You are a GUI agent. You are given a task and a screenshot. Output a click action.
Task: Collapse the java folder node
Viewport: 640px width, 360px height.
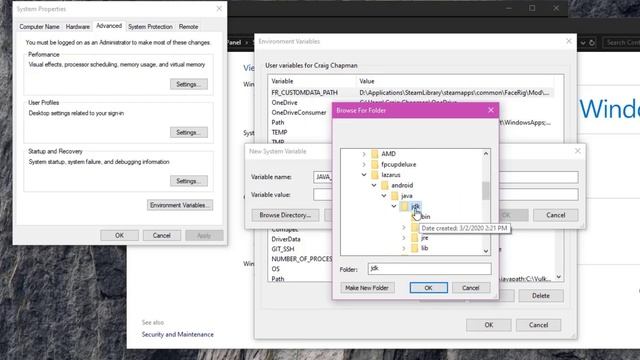tap(384, 196)
